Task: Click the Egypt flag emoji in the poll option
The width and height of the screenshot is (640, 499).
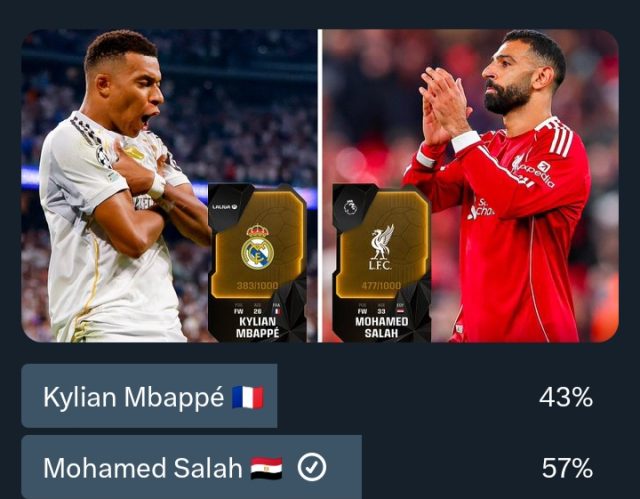Action: click(x=266, y=468)
